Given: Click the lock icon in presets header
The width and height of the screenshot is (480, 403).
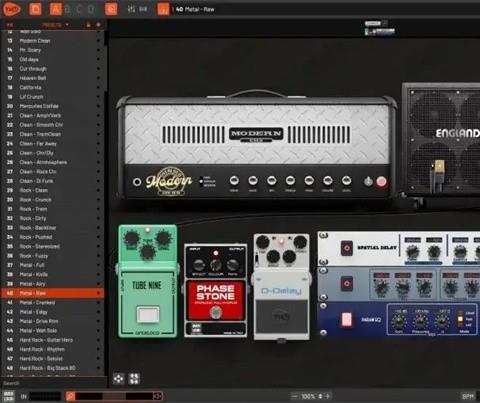Looking at the screenshot, I should (88, 25).
